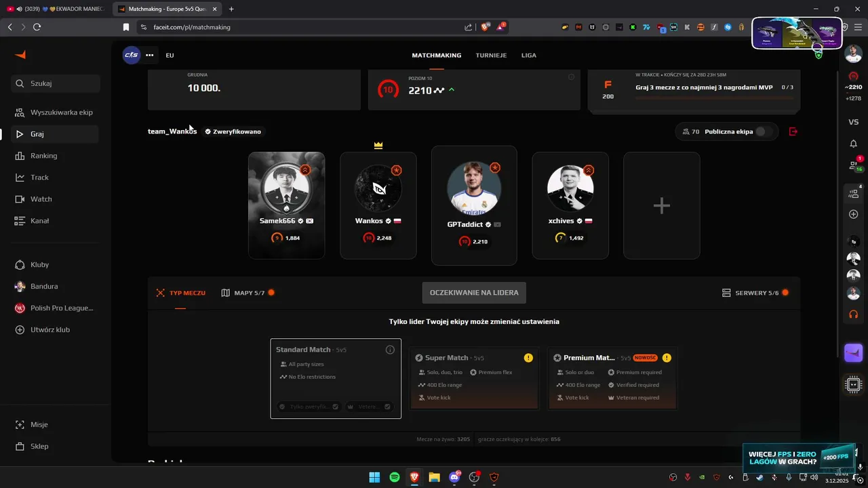Click the mission progress bar 0/3
The height and width of the screenshot is (488, 868).
point(714,98)
